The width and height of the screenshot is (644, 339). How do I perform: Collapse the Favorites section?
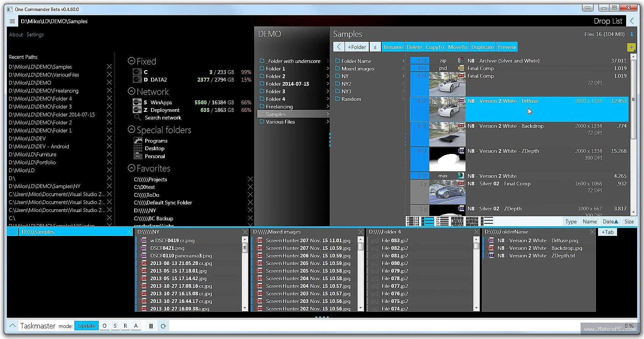tap(132, 168)
